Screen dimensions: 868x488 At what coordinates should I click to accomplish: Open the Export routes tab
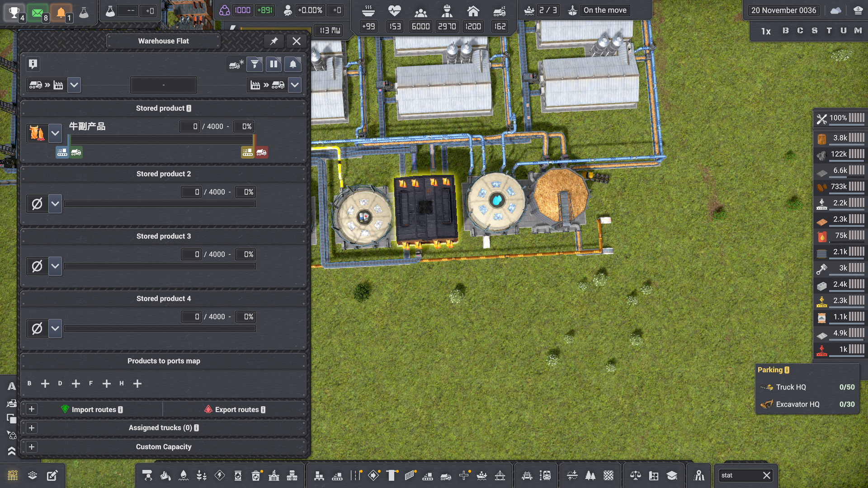click(x=235, y=409)
